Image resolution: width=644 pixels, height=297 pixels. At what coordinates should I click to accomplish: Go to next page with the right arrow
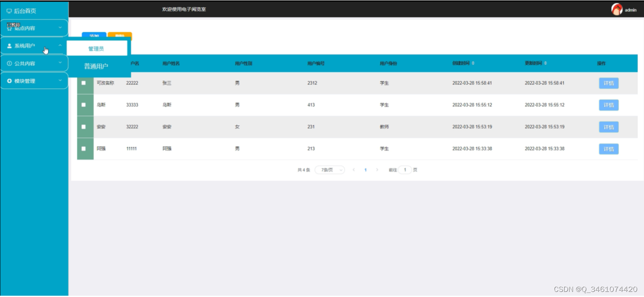[377, 170]
